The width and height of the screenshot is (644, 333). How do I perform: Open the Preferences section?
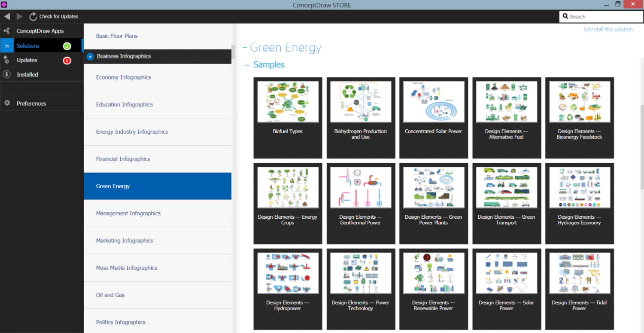(x=42, y=103)
